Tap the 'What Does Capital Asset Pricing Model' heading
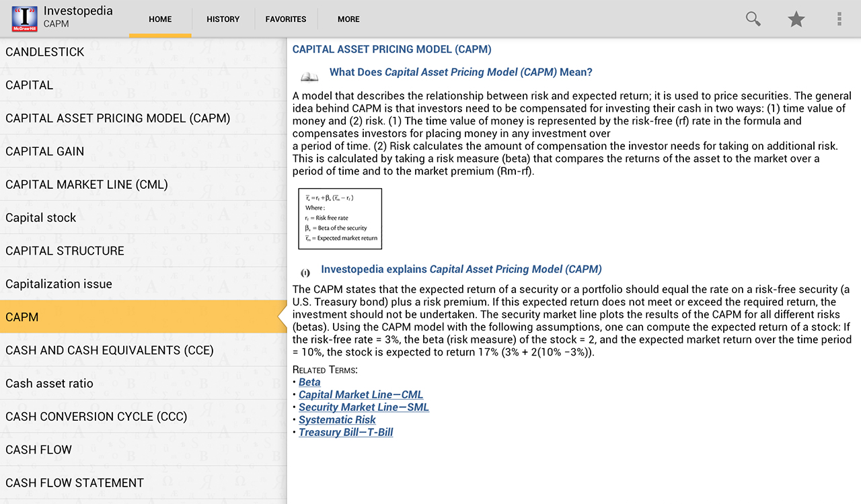This screenshot has height=504, width=861. click(x=461, y=73)
